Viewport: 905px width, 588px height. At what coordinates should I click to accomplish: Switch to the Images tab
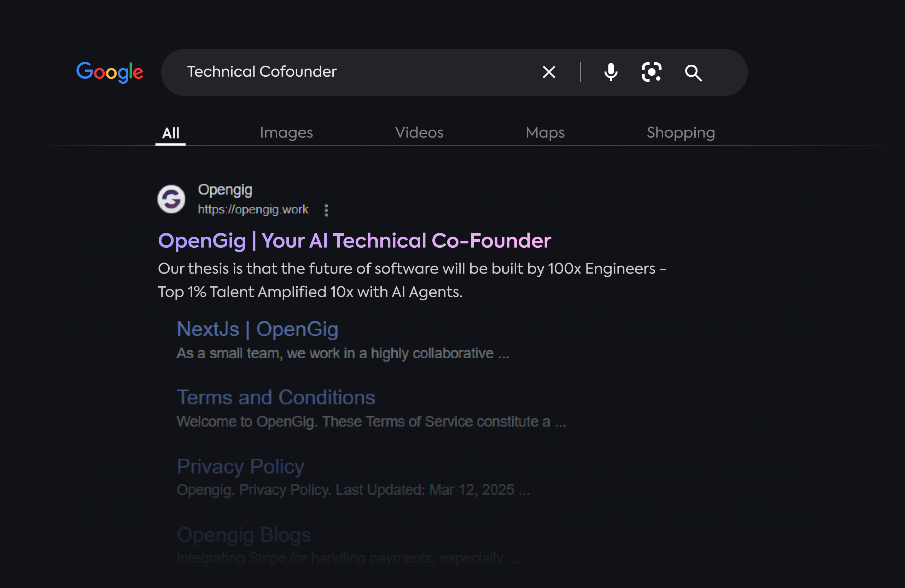point(286,133)
